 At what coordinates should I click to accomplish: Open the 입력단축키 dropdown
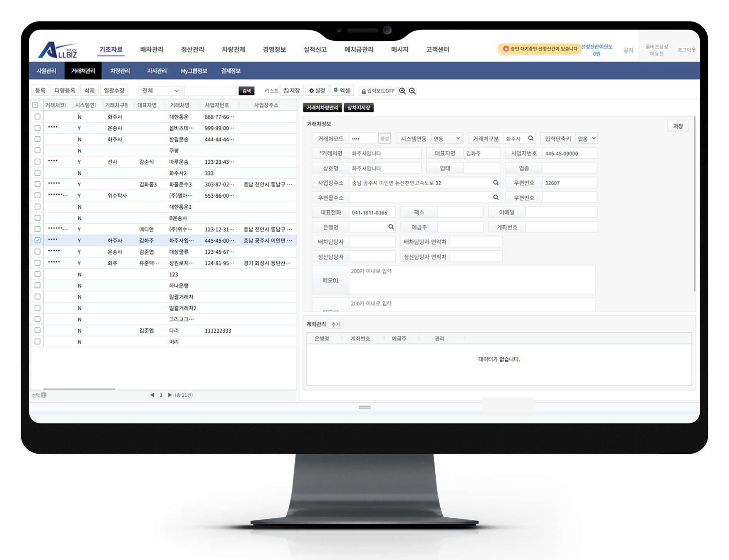tap(586, 139)
